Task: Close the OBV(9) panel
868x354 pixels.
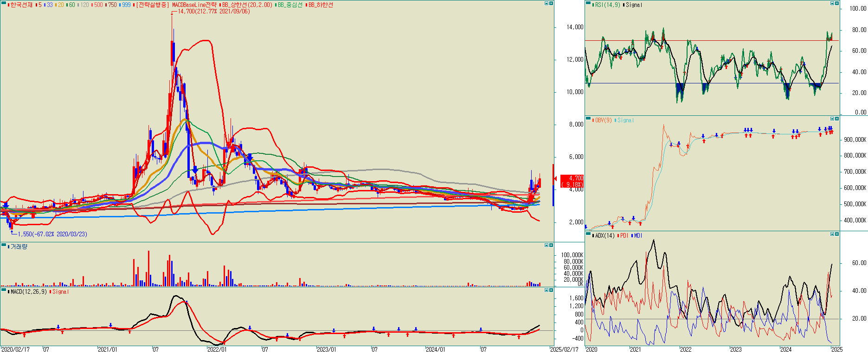Action: (837, 119)
